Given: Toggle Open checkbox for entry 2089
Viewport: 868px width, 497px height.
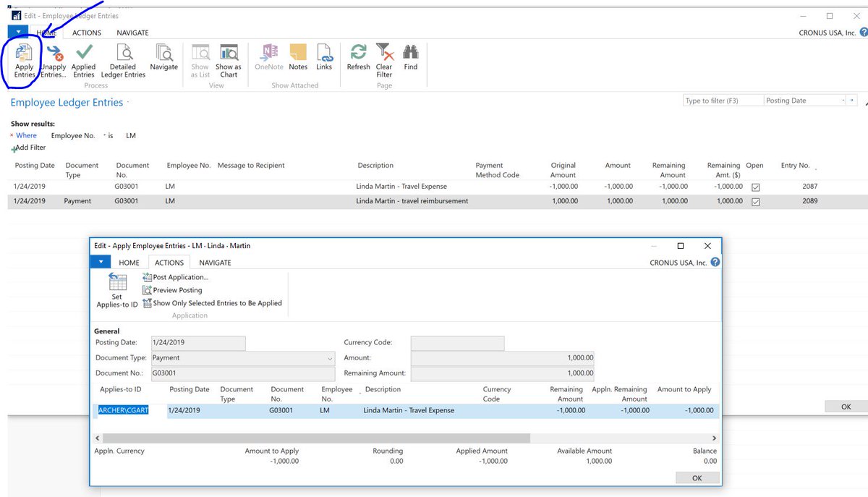Looking at the screenshot, I should (756, 202).
